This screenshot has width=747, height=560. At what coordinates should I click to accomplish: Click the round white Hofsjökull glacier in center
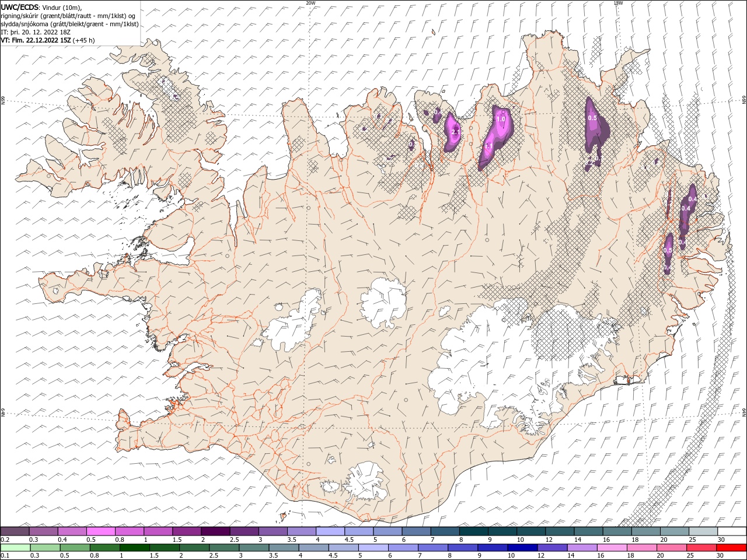click(383, 303)
